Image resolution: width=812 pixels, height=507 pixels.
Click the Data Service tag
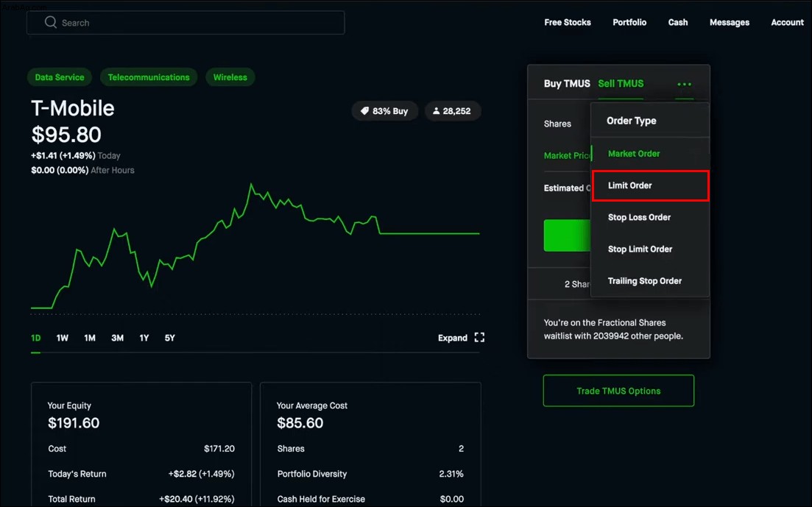60,77
